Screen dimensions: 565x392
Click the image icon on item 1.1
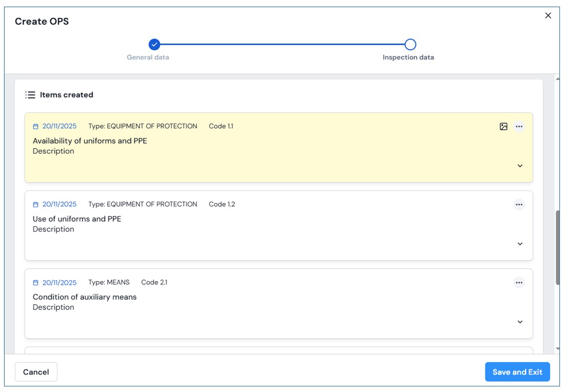(503, 126)
